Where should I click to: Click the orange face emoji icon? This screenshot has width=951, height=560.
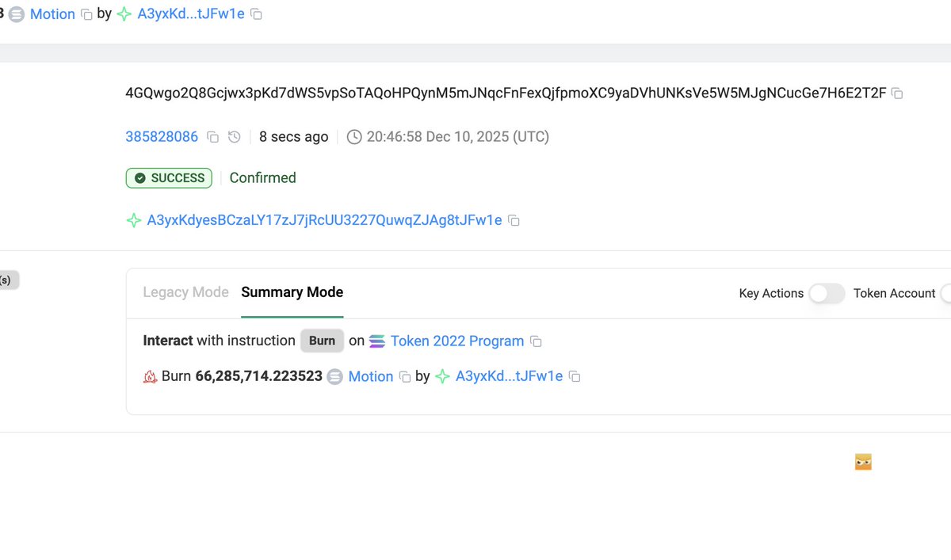tap(863, 462)
